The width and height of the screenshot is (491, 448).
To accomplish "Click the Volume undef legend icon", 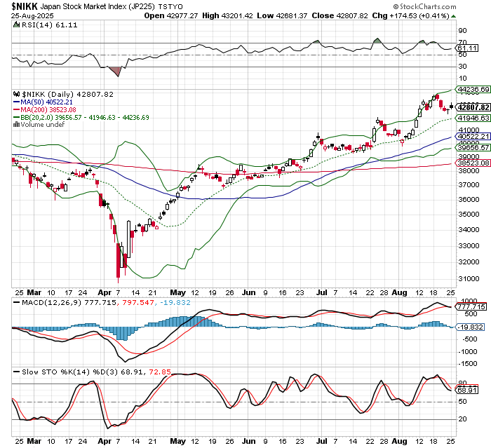I will tap(16, 125).
